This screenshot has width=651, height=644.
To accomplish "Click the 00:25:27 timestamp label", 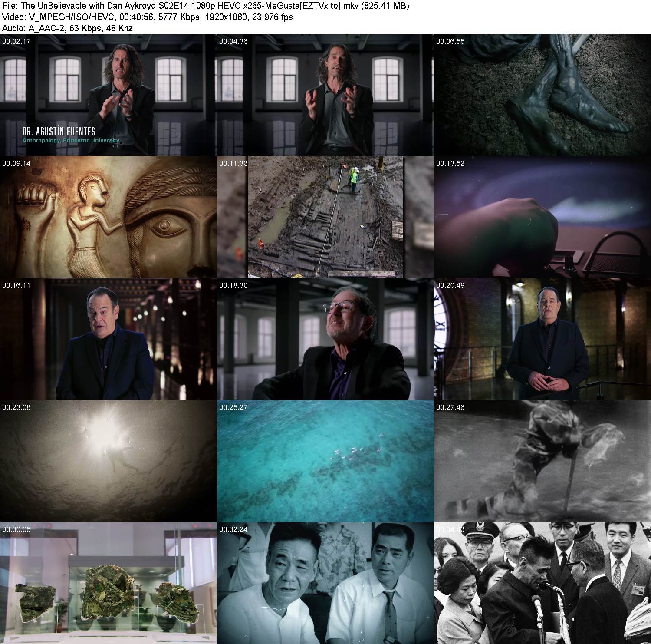I will point(233,407).
